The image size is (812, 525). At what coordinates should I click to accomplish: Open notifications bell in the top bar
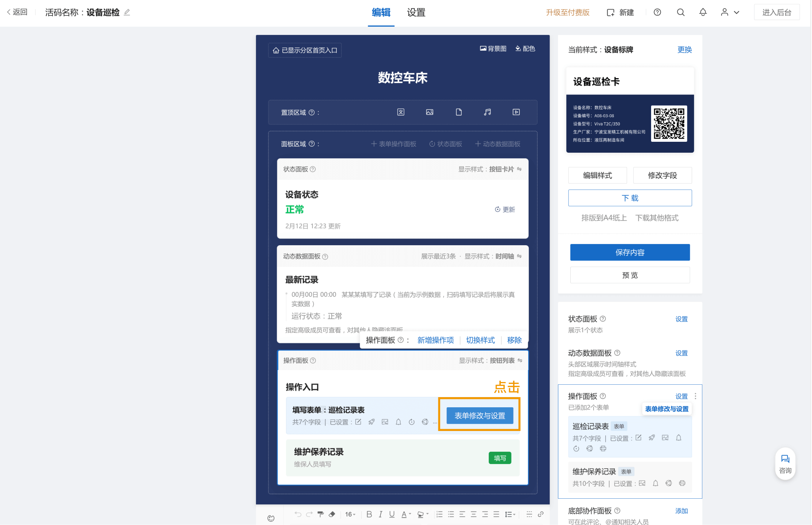703,12
